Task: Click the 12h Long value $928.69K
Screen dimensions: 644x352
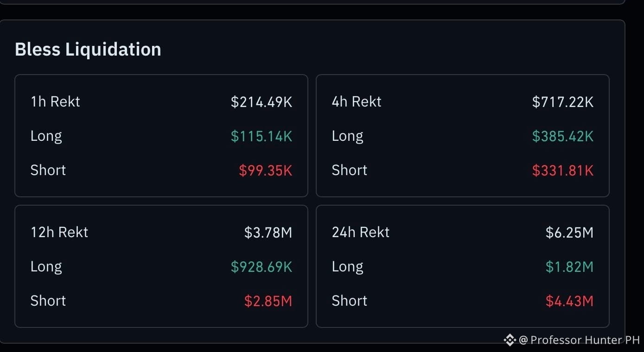Action: 261,267
